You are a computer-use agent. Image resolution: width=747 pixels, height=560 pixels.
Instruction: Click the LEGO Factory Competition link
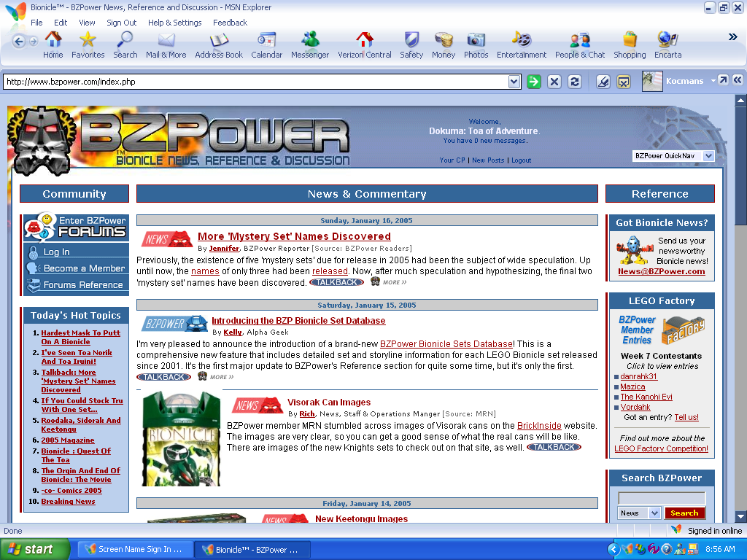point(661,448)
